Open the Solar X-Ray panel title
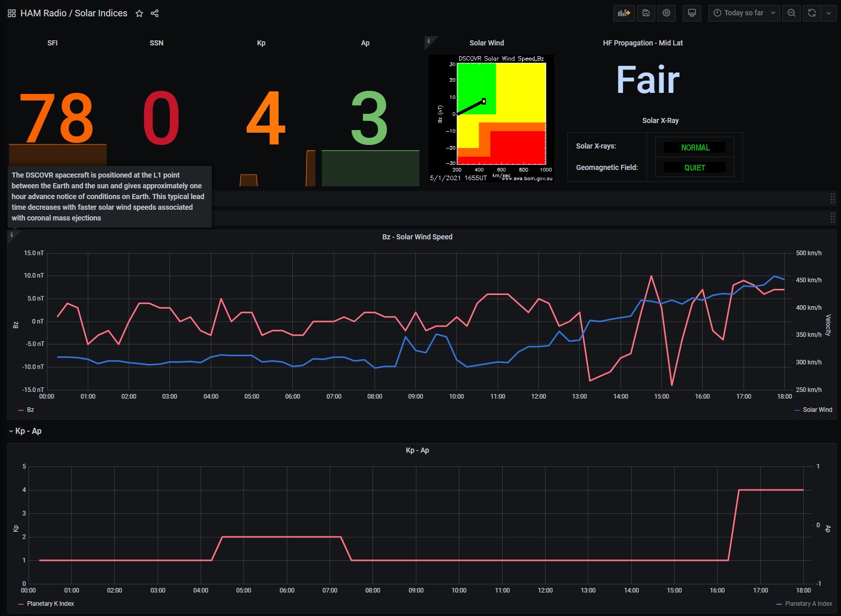 pos(660,120)
